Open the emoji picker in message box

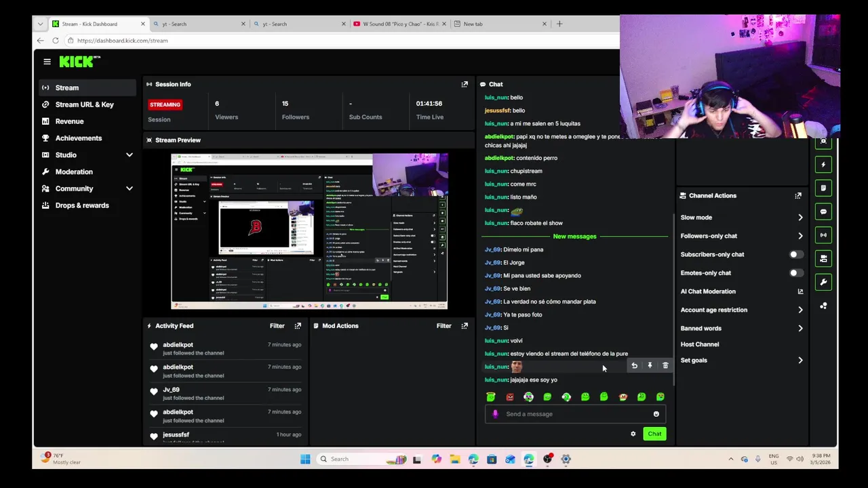pos(656,414)
